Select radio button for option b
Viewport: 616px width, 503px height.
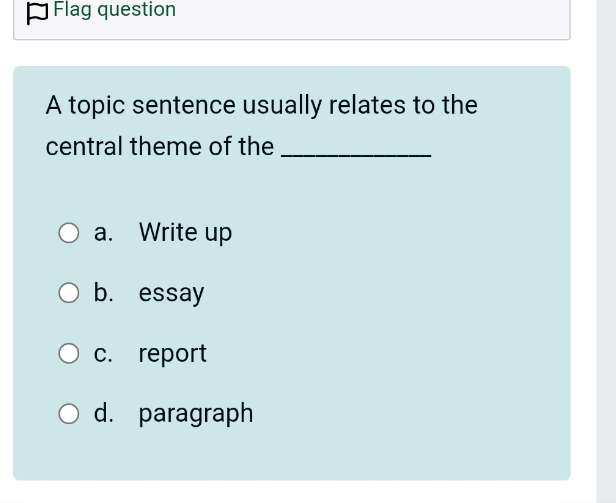69,293
